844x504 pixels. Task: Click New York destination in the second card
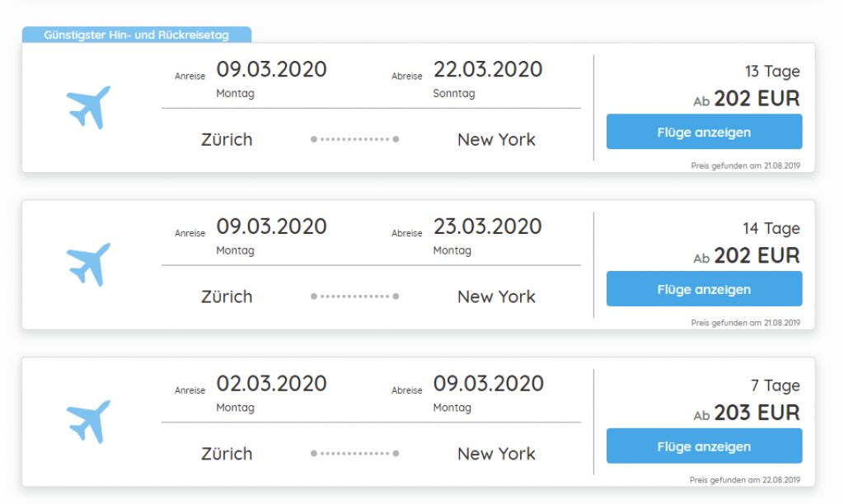(x=496, y=297)
